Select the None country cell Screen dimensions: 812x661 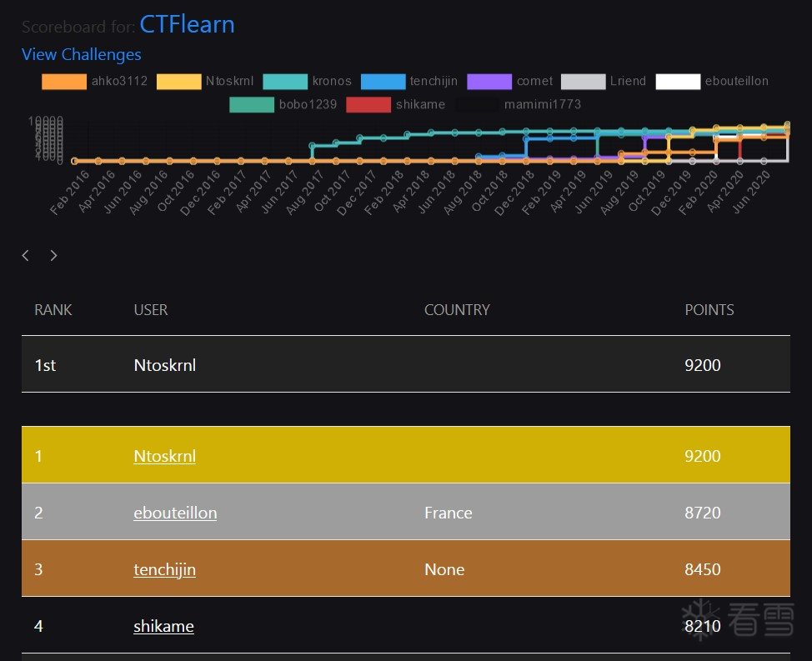point(444,569)
